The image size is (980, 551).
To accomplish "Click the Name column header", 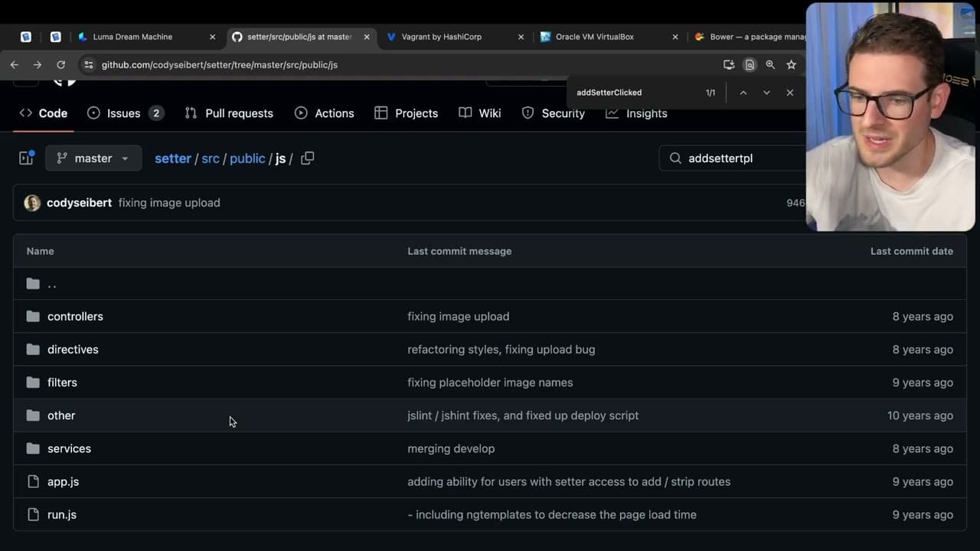I will click(x=41, y=251).
